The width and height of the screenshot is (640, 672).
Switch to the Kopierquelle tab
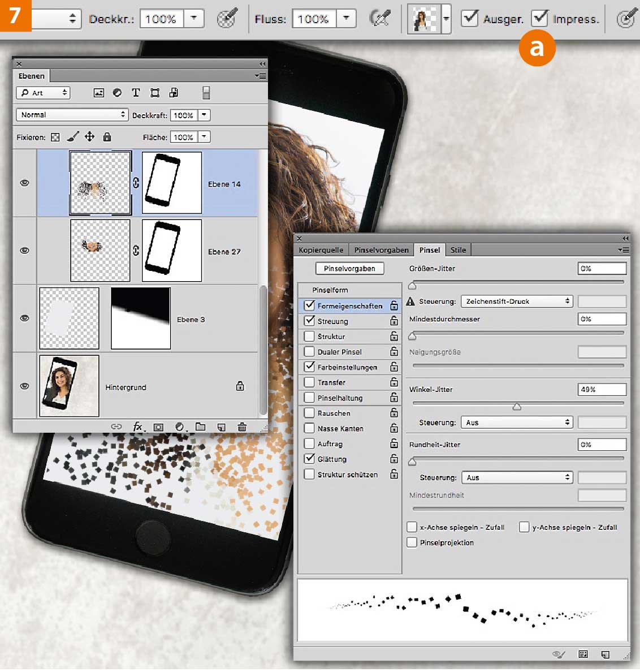point(321,250)
